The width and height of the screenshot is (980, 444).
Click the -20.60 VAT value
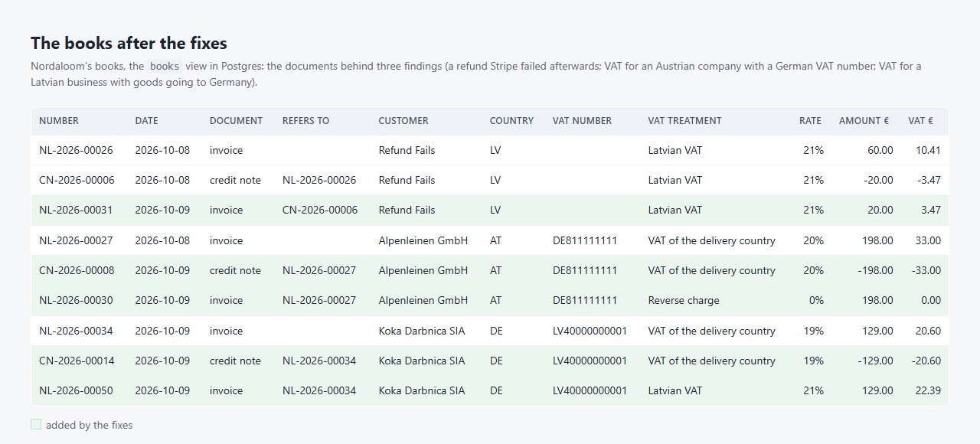(x=926, y=361)
